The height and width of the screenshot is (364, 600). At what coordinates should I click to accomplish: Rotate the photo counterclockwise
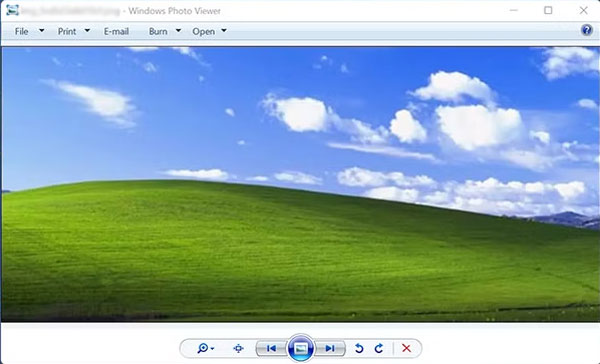click(359, 348)
